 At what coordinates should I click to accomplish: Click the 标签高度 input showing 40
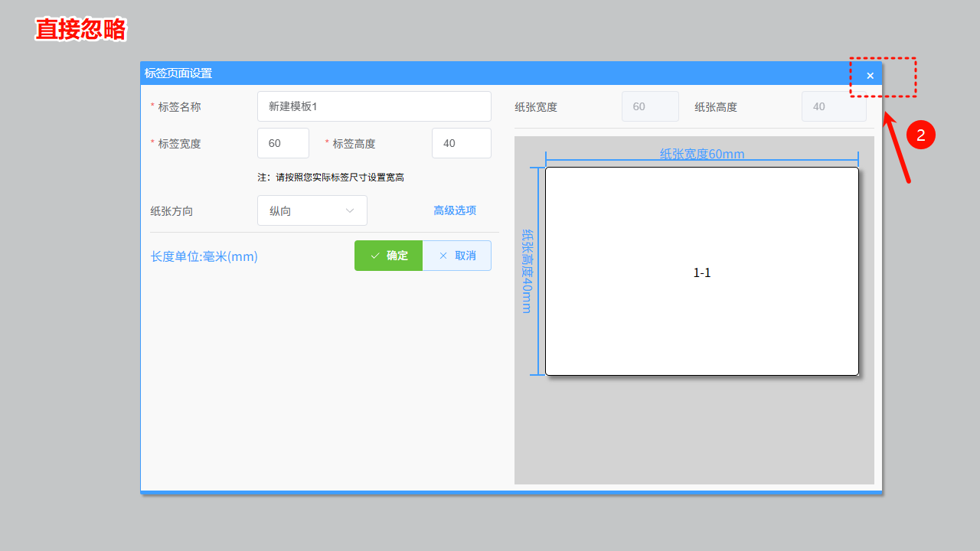pos(462,143)
